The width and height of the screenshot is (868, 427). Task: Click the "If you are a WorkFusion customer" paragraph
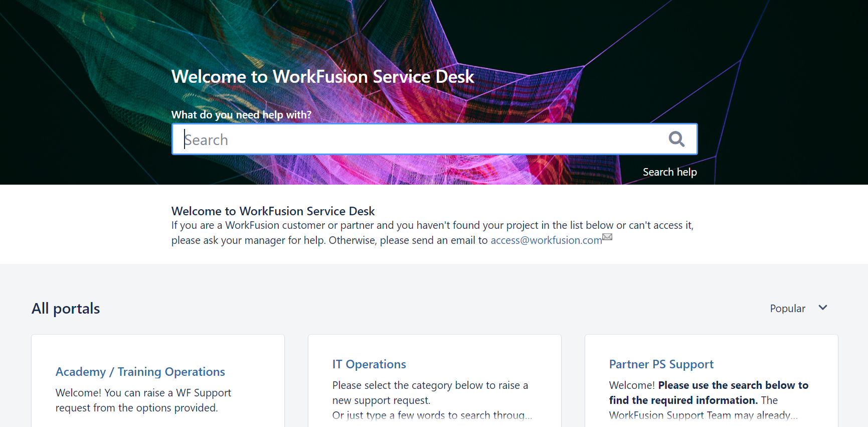tap(432, 233)
